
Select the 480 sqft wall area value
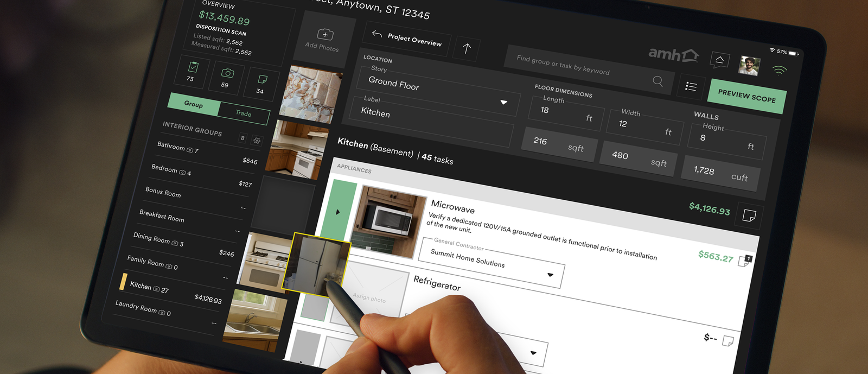pyautogui.click(x=639, y=159)
